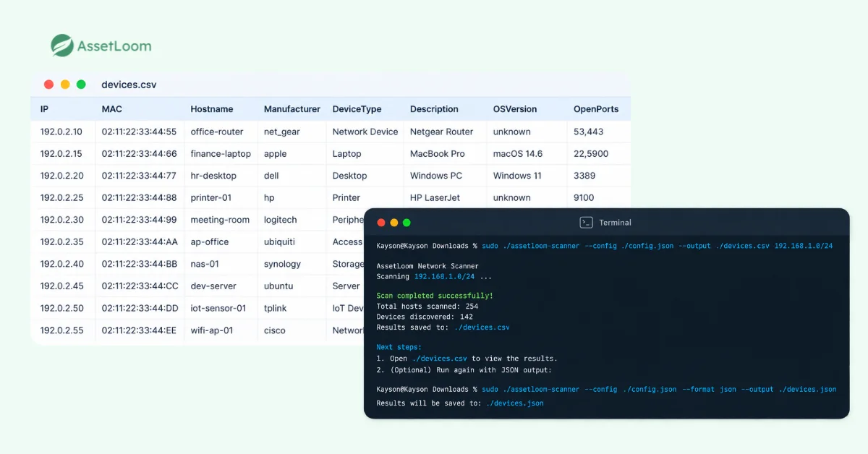Screen dimensions: 868x454
Task: Click 'Total hosts scanned: 254' in Terminal
Action: 427,306
